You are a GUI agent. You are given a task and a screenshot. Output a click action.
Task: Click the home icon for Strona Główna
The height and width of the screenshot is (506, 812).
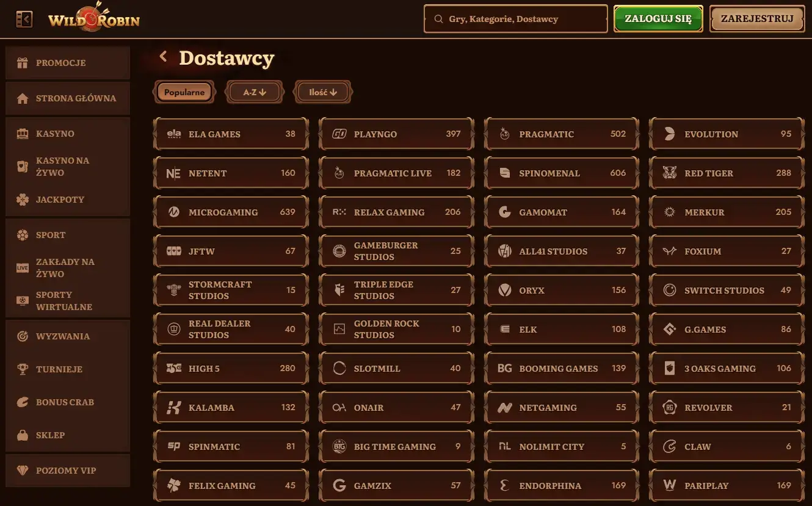pyautogui.click(x=23, y=98)
